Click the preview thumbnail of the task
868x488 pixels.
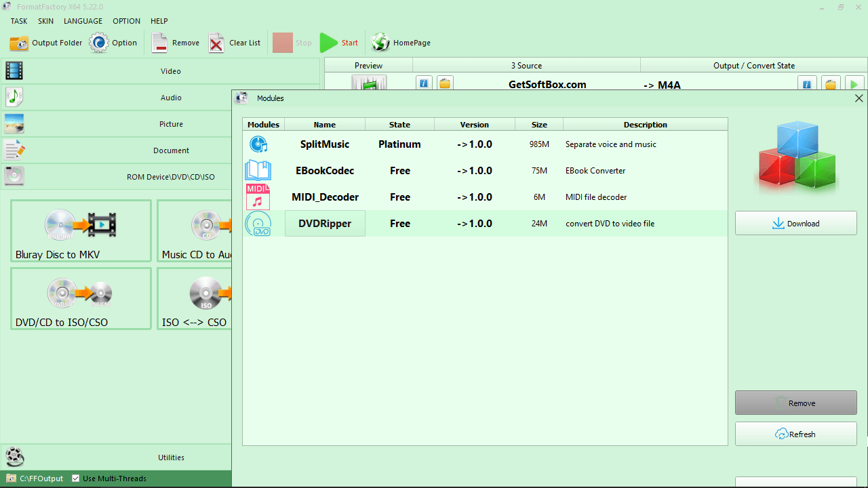click(x=369, y=83)
